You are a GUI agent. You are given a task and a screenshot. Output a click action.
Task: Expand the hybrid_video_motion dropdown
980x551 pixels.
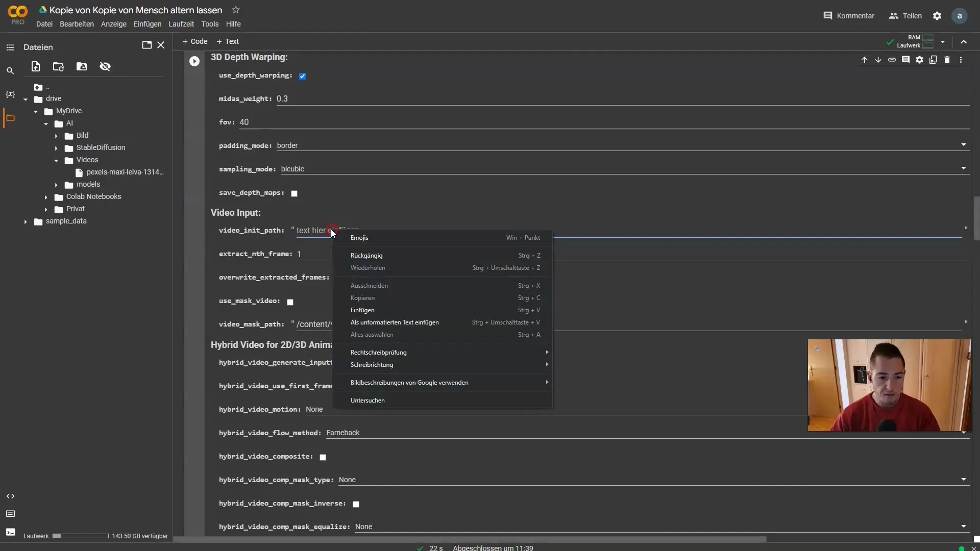(965, 409)
